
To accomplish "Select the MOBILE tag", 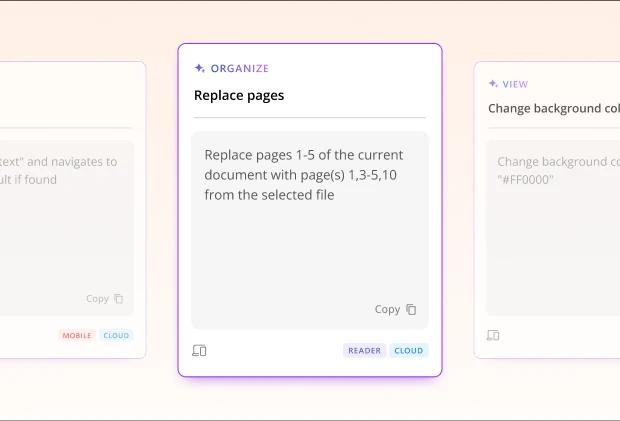I will point(77,336).
